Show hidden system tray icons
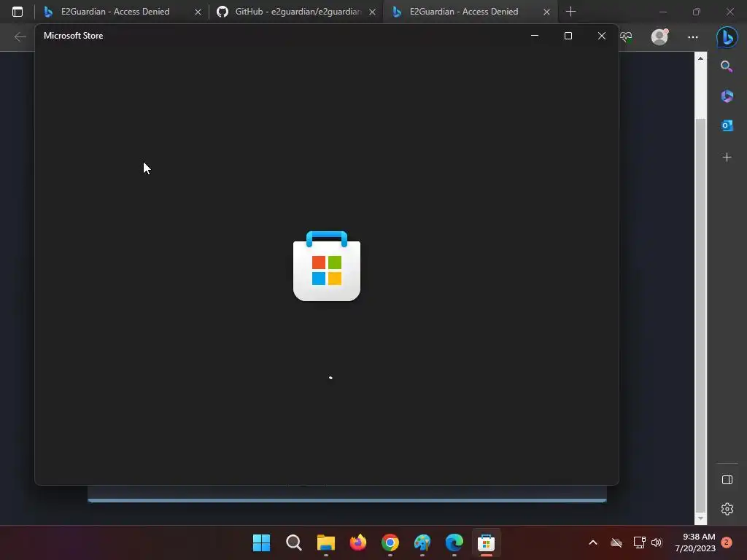Screen dimensions: 747x560 pos(593,542)
